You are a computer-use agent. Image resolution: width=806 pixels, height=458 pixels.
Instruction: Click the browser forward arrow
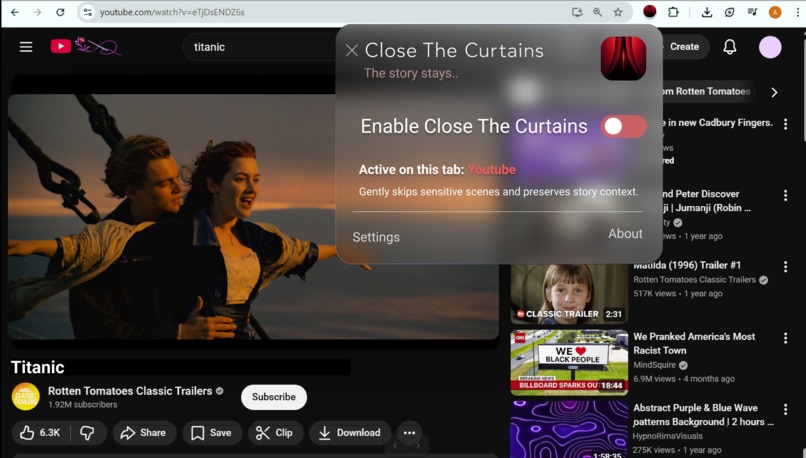37,12
